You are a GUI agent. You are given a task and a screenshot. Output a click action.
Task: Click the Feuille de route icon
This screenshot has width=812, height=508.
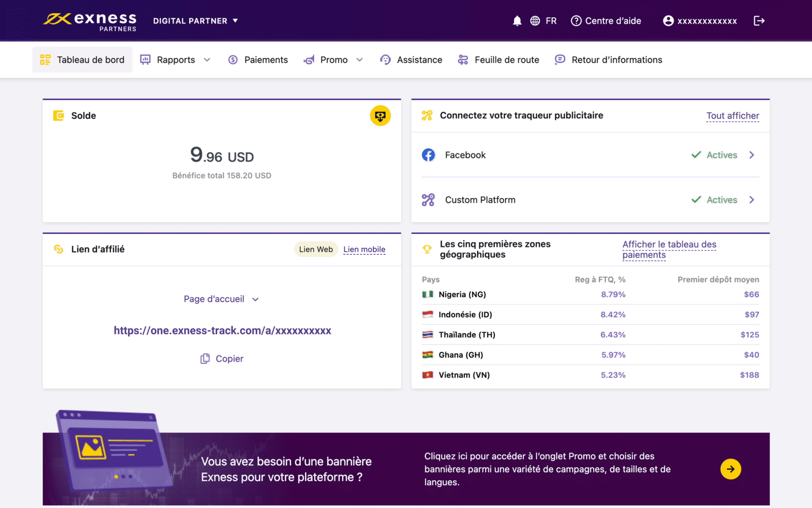463,60
